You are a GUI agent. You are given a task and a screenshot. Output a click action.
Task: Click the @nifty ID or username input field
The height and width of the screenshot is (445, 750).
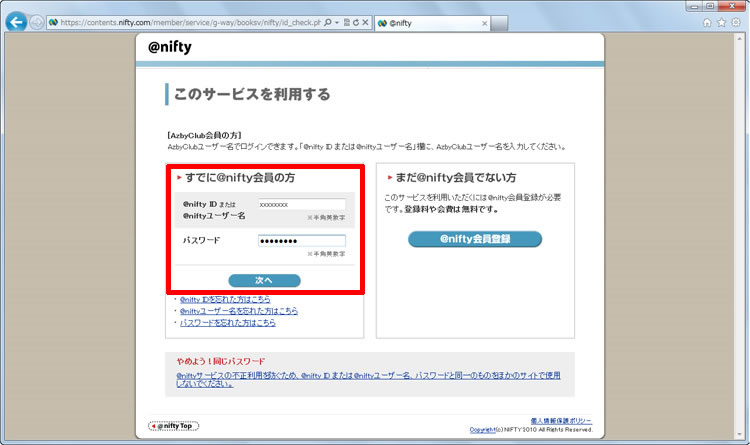pos(301,204)
